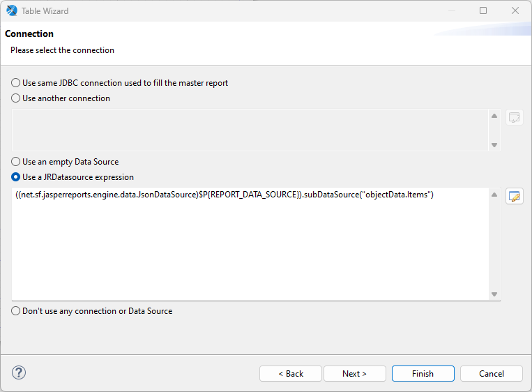532x392 pixels.
Task: Select Use same JDBC connection option
Action: [x=16, y=83]
